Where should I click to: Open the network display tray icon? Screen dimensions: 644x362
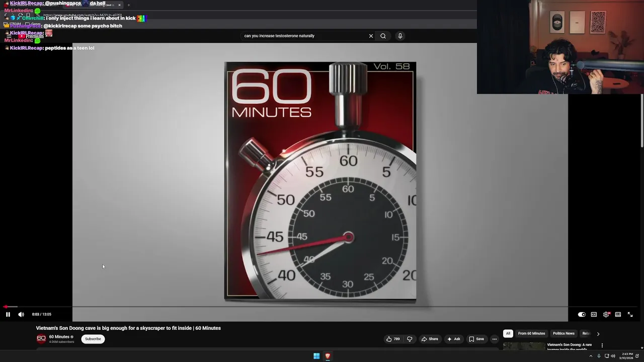[607, 356]
